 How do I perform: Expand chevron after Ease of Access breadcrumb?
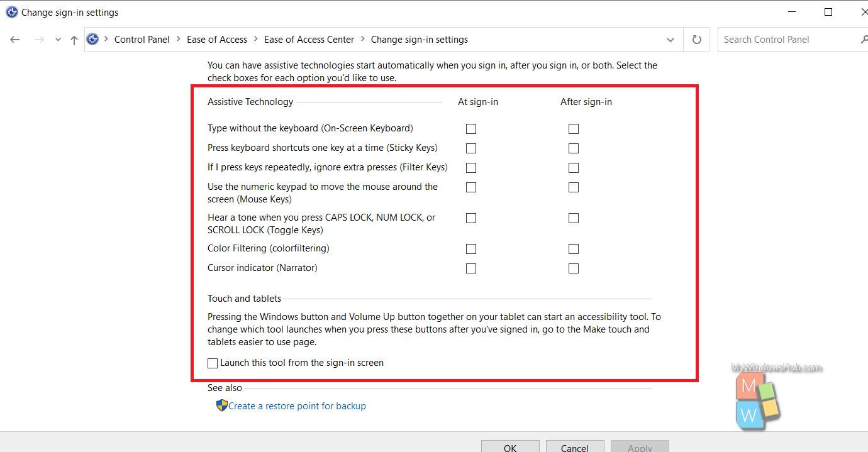click(256, 39)
